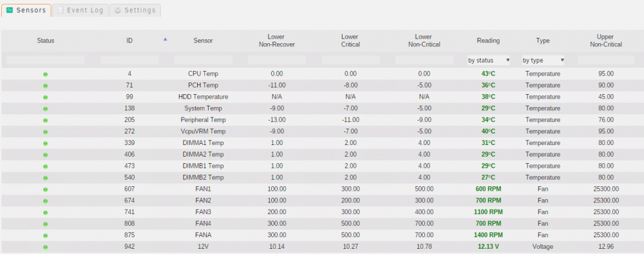Select the 'System Temp' sensor name
Image resolution: width=644 pixels, height=254 pixels.
click(204, 108)
